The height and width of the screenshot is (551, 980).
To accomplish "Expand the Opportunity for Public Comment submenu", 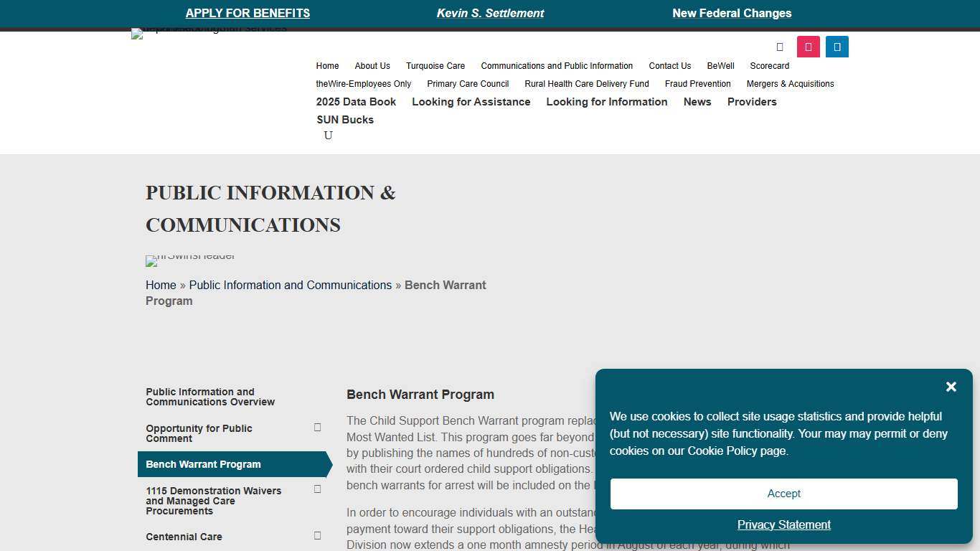I will click(317, 428).
